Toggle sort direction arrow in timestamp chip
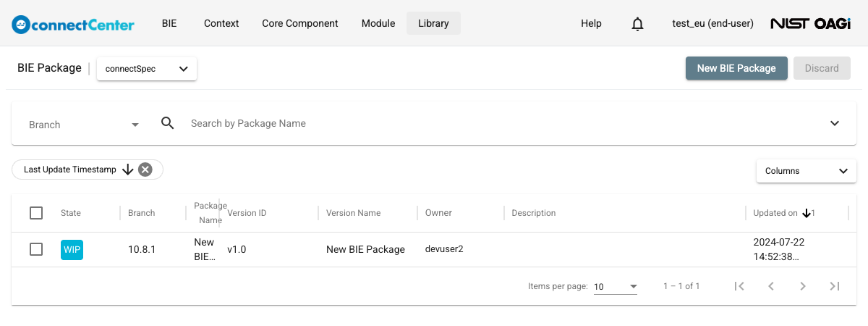868x326 pixels. 127,170
